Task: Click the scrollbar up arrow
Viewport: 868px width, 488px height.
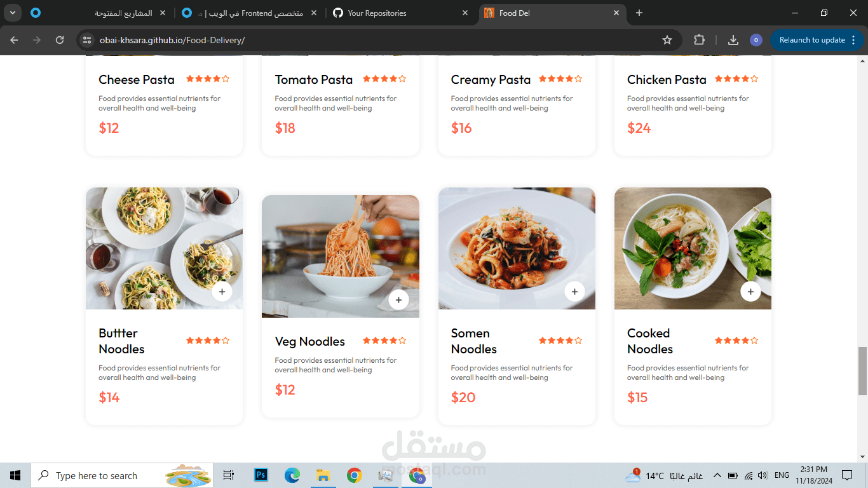Action: [x=862, y=61]
